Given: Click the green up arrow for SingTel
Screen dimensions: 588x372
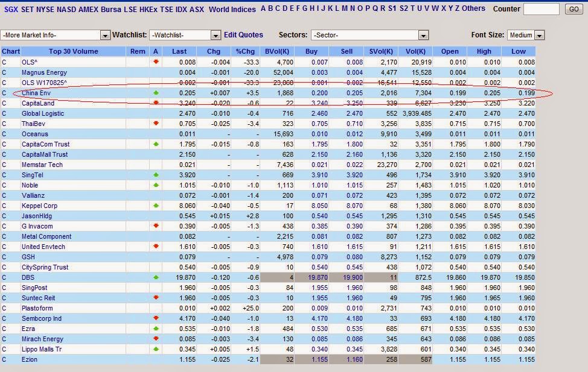Looking at the screenshot, I should click(156, 175).
